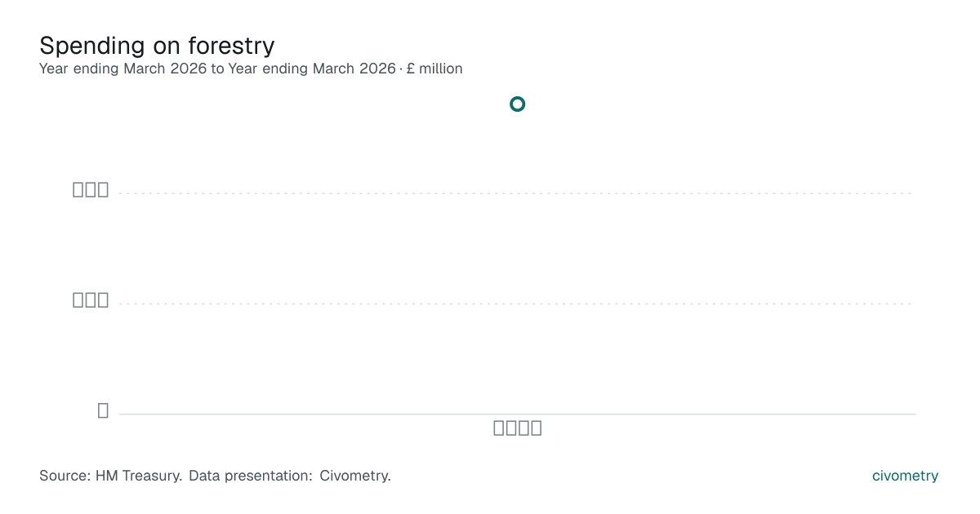Click 'Civometry.' in the footer credit
The height and width of the screenshot is (514, 980).
tap(355, 476)
